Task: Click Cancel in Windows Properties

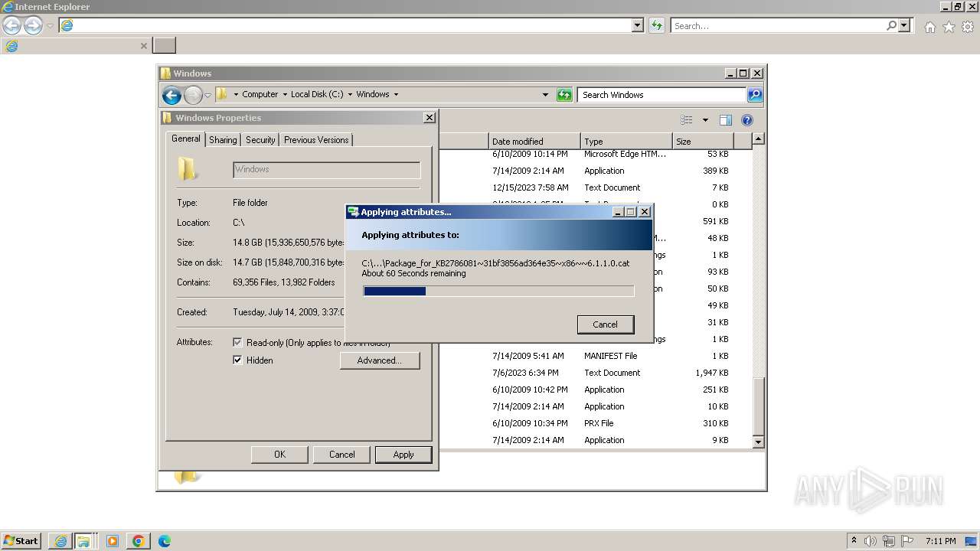Action: [x=341, y=455]
